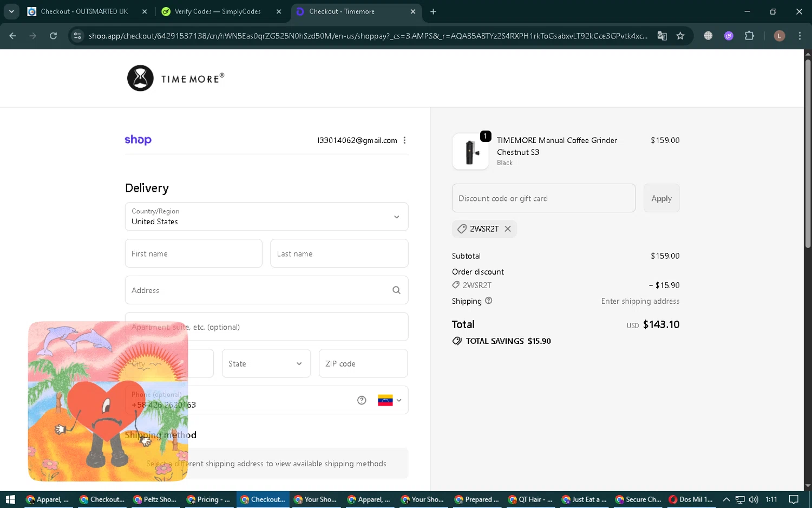Image resolution: width=812 pixels, height=508 pixels.
Task: Click into the Address field
Action: click(x=266, y=290)
